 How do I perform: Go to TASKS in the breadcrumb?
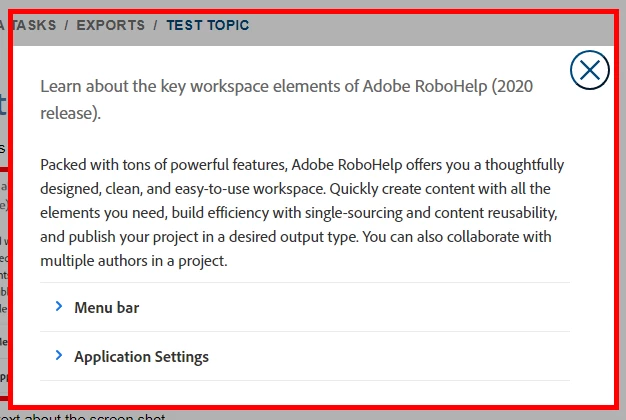pos(34,25)
